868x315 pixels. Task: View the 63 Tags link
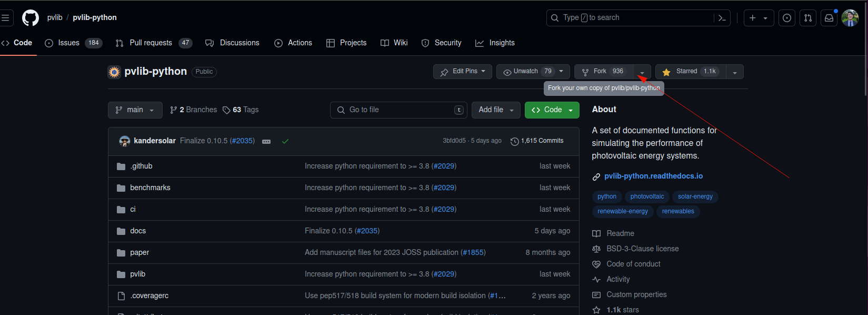tap(241, 110)
